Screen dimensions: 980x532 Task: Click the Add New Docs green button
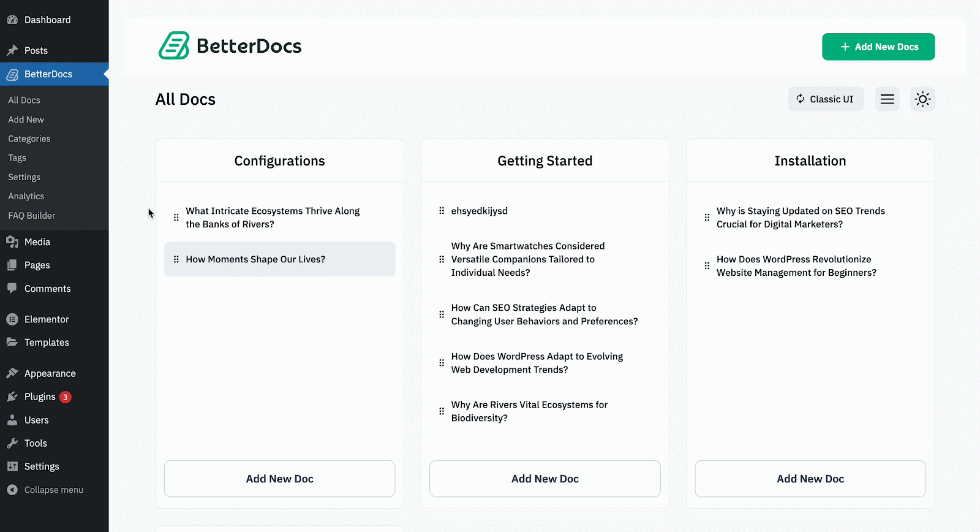click(x=878, y=47)
